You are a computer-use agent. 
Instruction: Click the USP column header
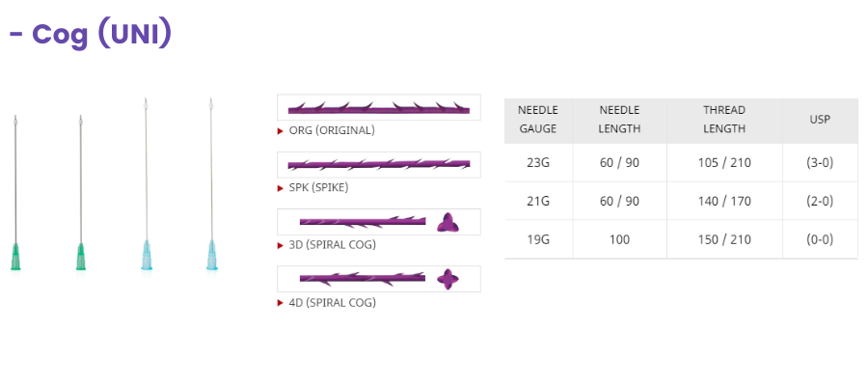coord(820,120)
